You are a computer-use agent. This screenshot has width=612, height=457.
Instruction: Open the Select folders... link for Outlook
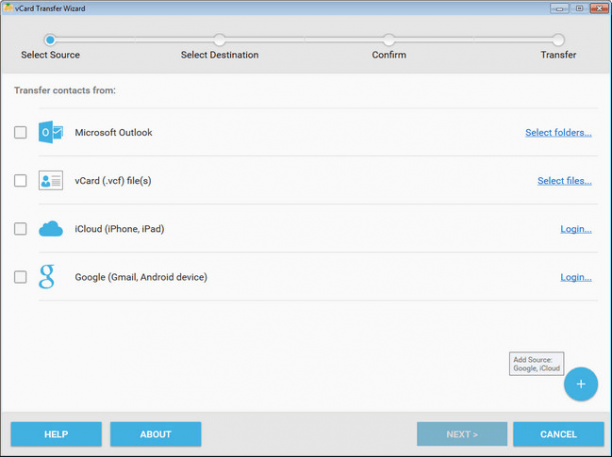click(x=558, y=133)
